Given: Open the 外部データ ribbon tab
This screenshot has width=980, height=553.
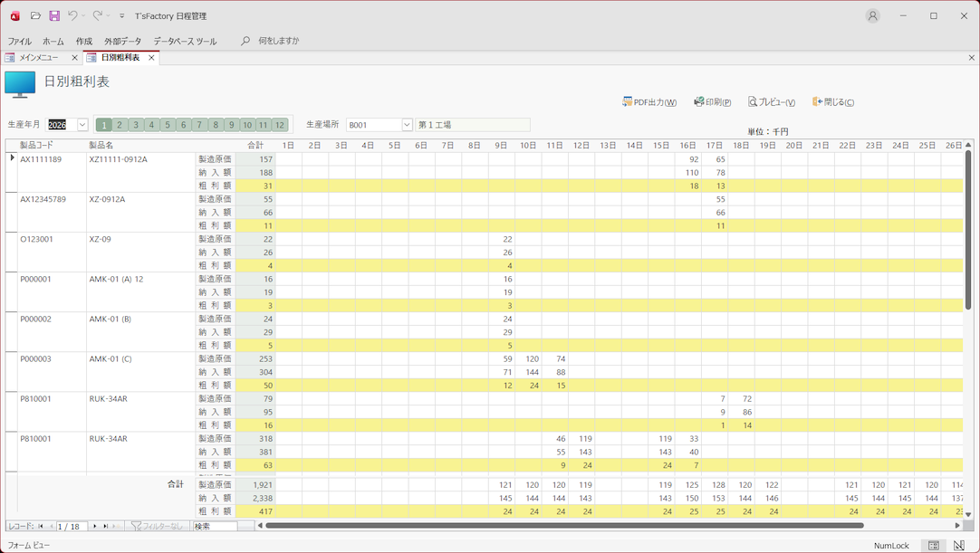Looking at the screenshot, I should coord(122,41).
